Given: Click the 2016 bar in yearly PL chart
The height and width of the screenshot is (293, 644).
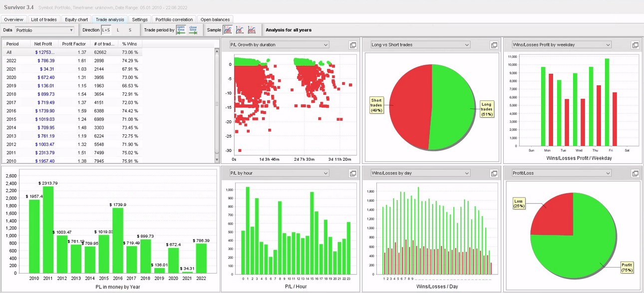Looking at the screenshot, I should (x=117, y=241).
